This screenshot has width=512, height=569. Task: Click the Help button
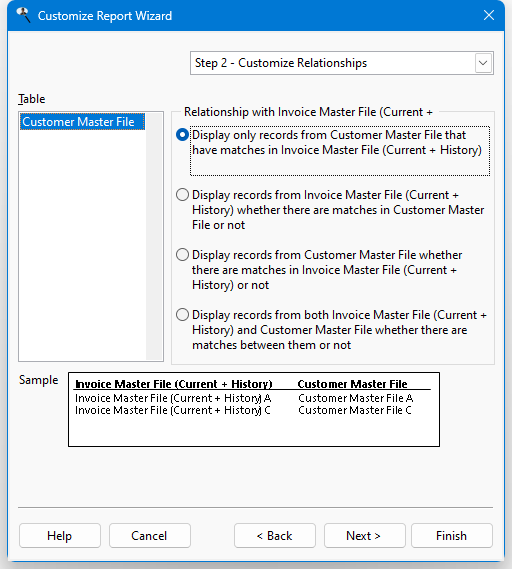point(60,536)
